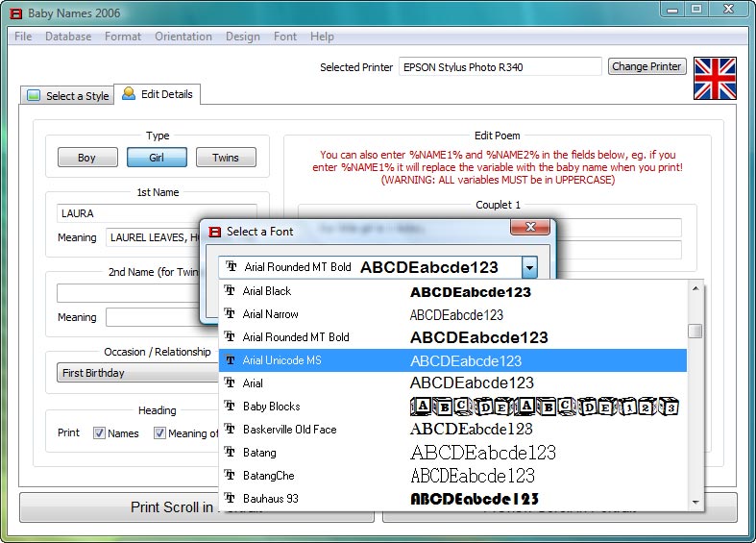This screenshot has height=543, width=756.
Task: Click the Select a Font dialog icon
Action: (214, 232)
